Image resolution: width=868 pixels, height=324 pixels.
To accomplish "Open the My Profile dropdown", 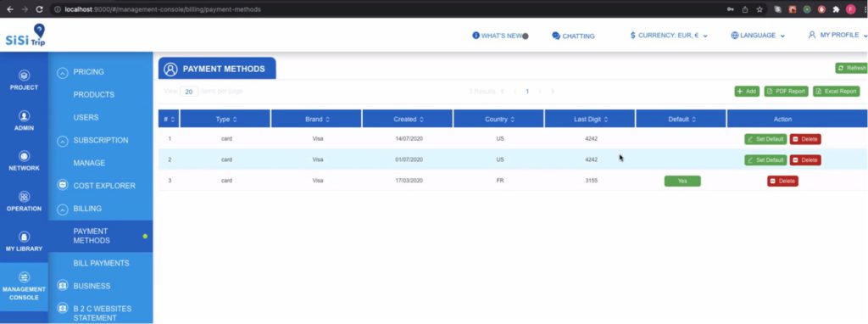I will click(x=837, y=35).
